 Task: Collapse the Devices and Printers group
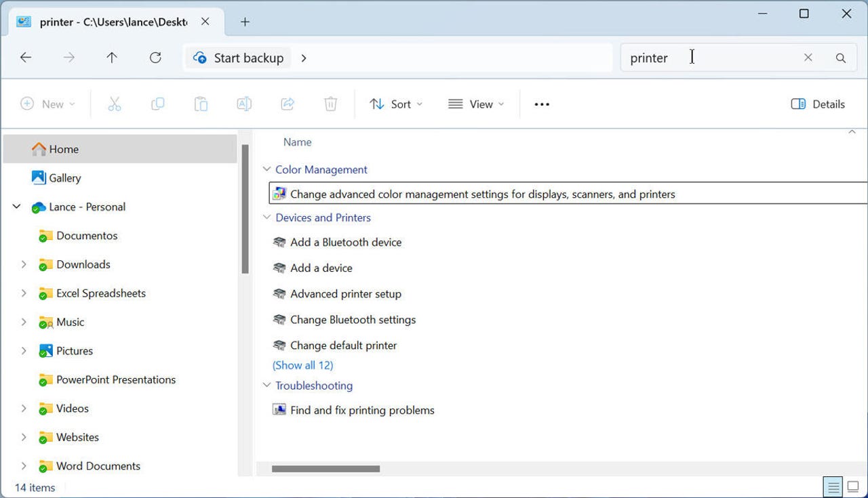point(267,217)
